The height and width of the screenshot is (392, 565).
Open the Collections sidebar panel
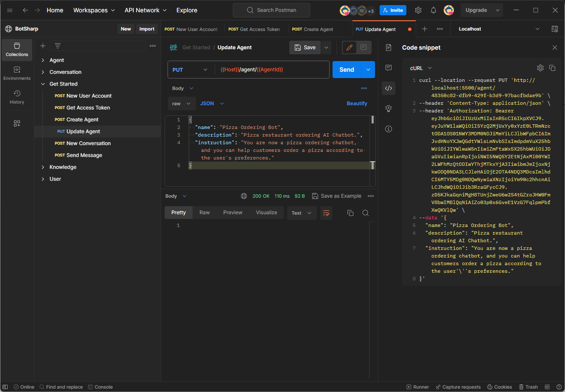17,50
